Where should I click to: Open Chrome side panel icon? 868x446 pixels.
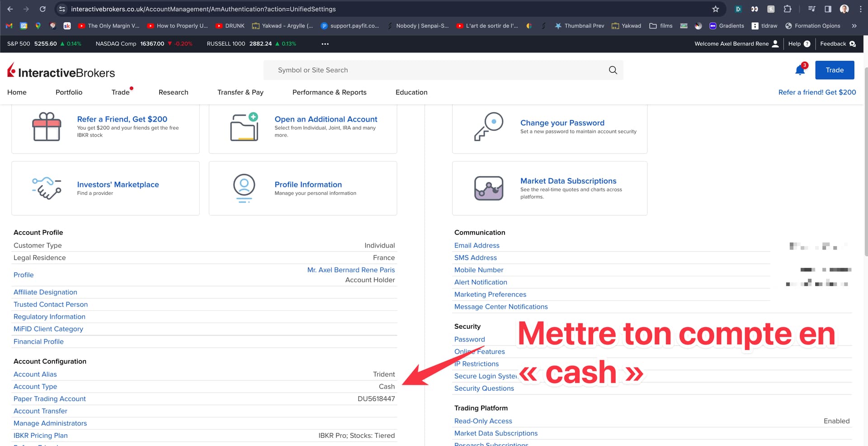[x=828, y=9]
